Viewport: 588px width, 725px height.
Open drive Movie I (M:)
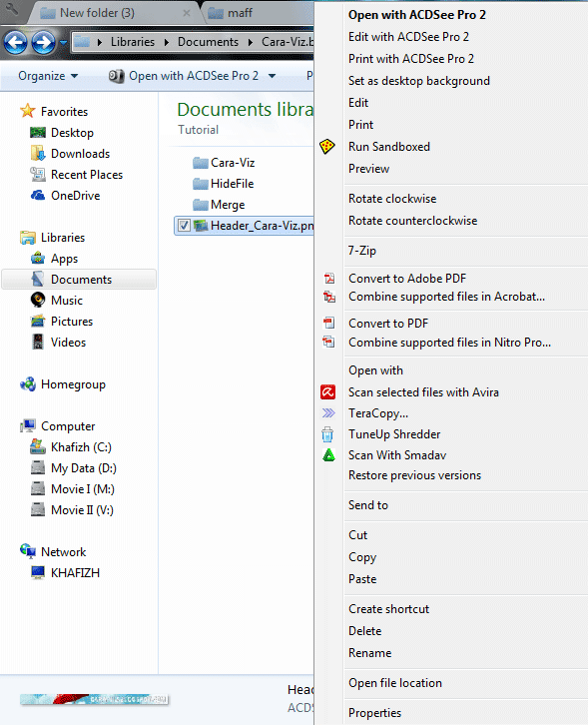coord(82,489)
